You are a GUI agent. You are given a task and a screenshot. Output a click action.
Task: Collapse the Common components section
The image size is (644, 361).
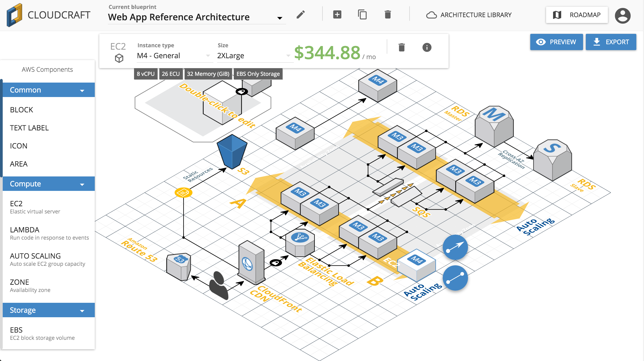pyautogui.click(x=82, y=90)
